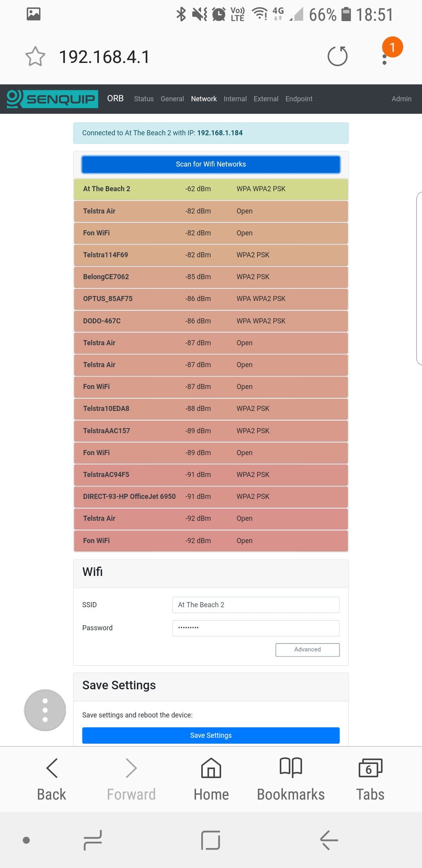Select the OPTUS_85AF75 network row
The image size is (422, 868).
[211, 299]
